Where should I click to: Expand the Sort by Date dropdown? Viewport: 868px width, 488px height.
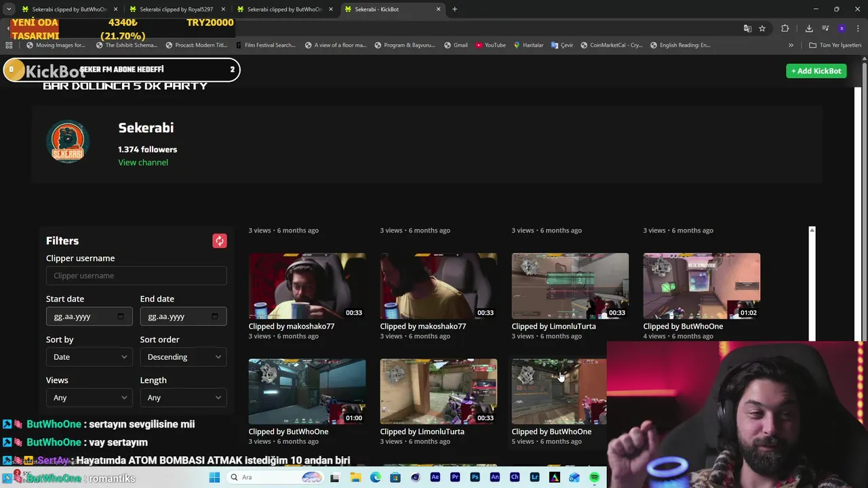coord(90,357)
